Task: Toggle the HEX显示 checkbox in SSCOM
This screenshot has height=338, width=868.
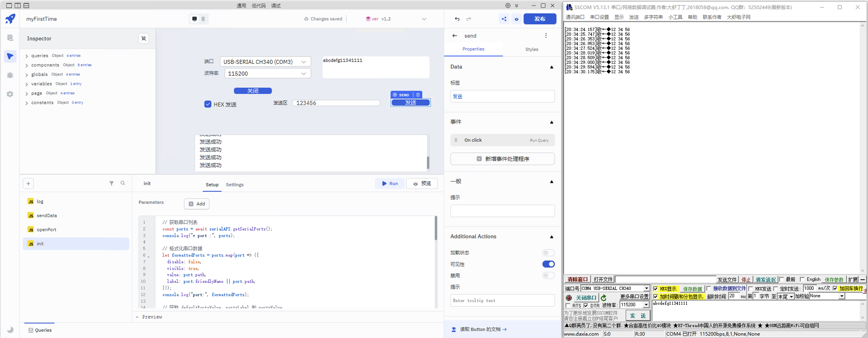Action: click(655, 289)
